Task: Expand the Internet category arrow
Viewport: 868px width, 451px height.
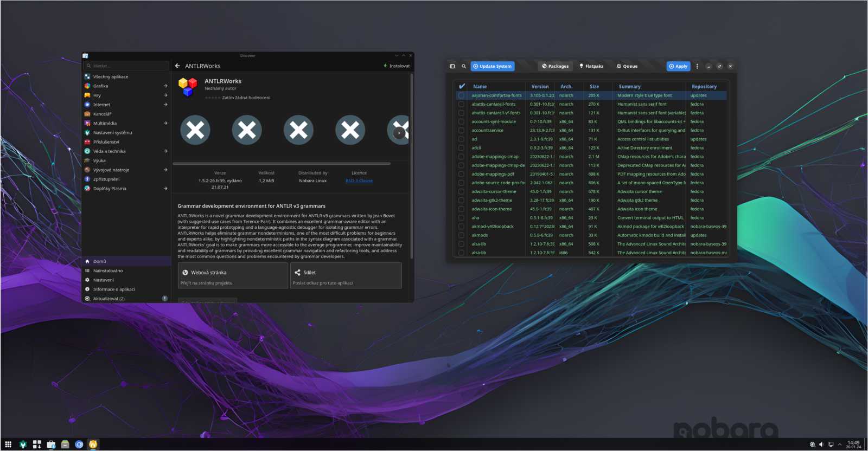Action: (165, 105)
